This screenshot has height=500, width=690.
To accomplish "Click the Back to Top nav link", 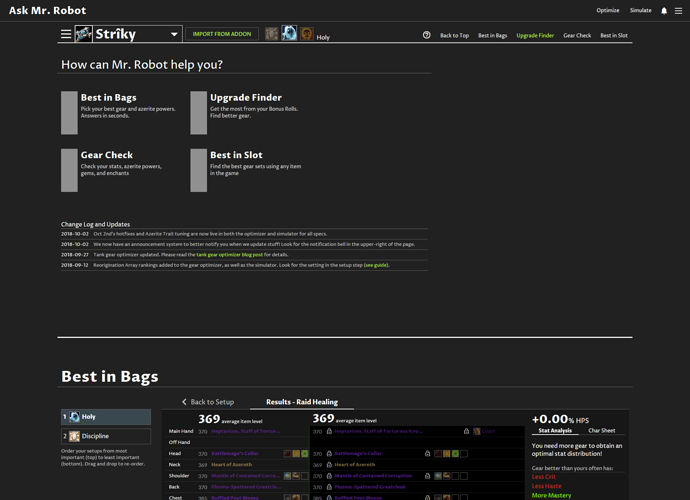I will 455,35.
